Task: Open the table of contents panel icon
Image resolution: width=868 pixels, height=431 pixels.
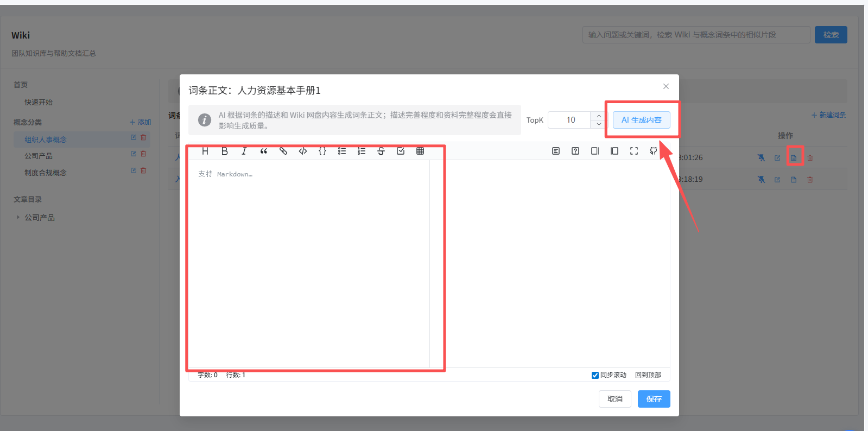Action: 556,151
